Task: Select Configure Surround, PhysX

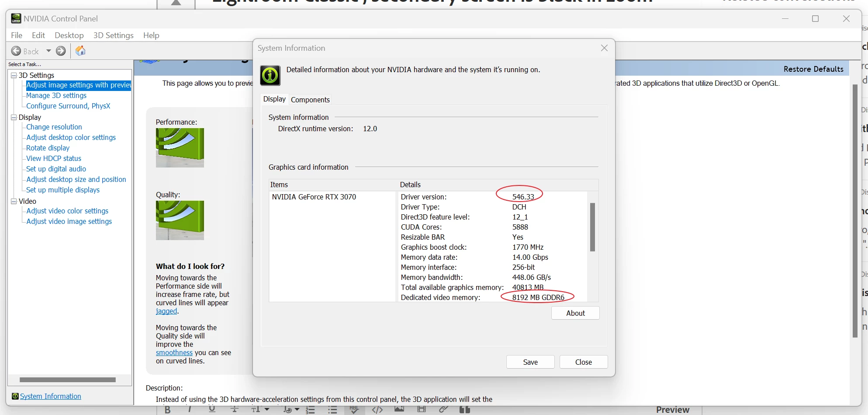Action: pyautogui.click(x=68, y=106)
